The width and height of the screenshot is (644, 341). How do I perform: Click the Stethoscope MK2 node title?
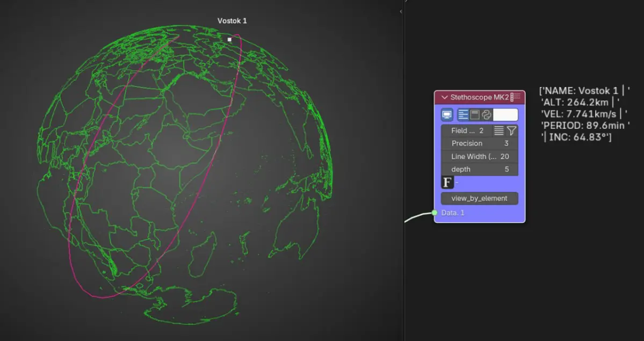479,97
